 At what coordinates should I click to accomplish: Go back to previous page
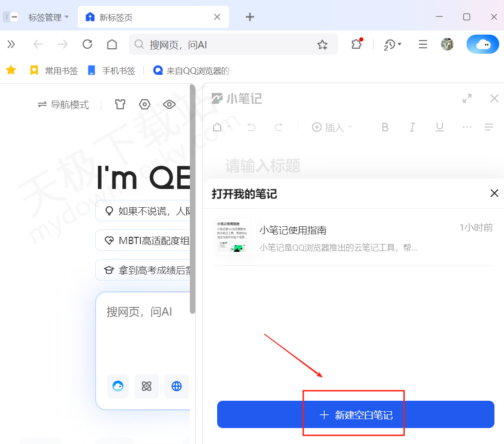pos(38,44)
